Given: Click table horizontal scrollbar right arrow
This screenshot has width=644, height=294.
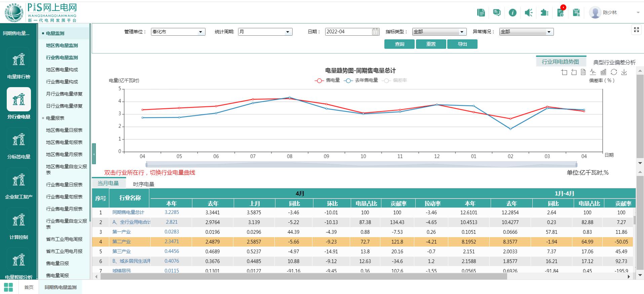Looking at the screenshot, I should (629, 277).
